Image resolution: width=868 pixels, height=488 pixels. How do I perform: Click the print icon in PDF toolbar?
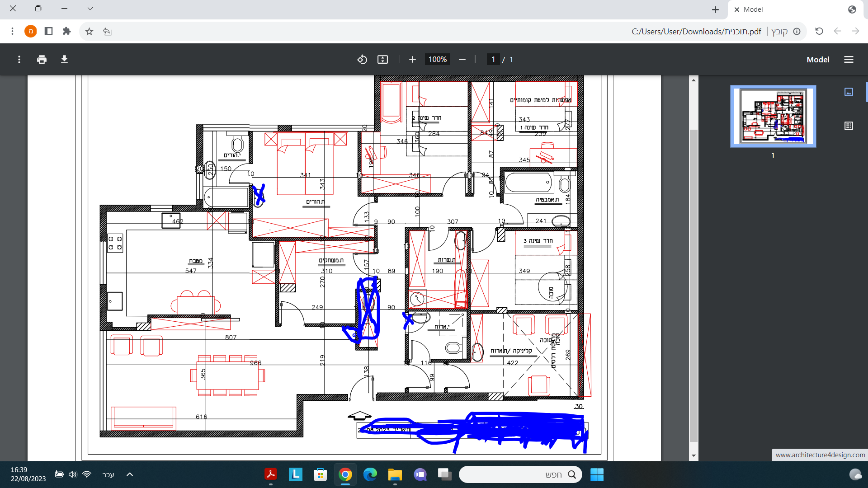[42, 59]
